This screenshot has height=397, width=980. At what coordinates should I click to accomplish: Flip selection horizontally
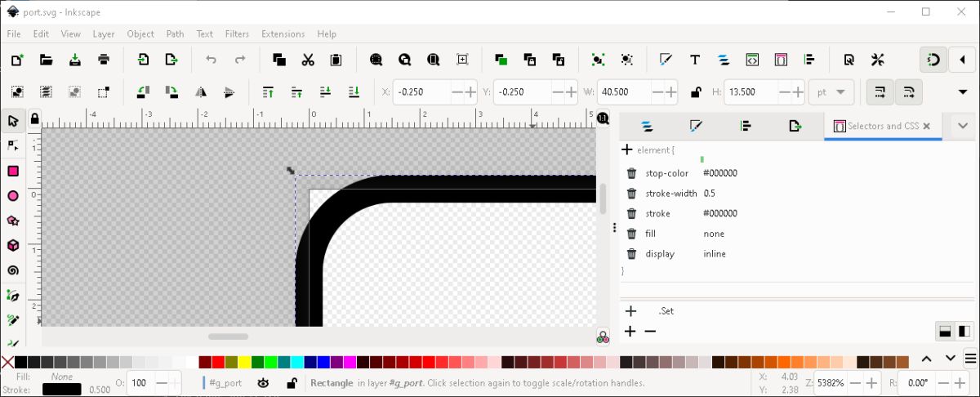point(200,92)
